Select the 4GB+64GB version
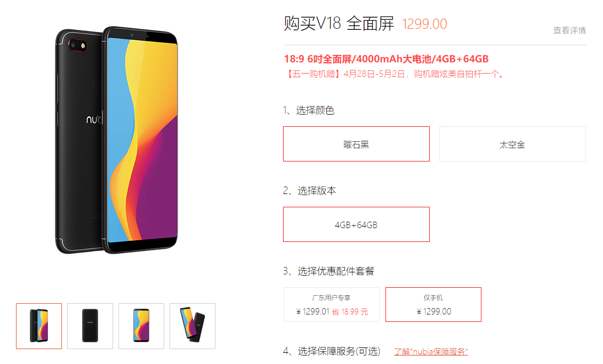This screenshot has height=364, width=603. coord(356,224)
